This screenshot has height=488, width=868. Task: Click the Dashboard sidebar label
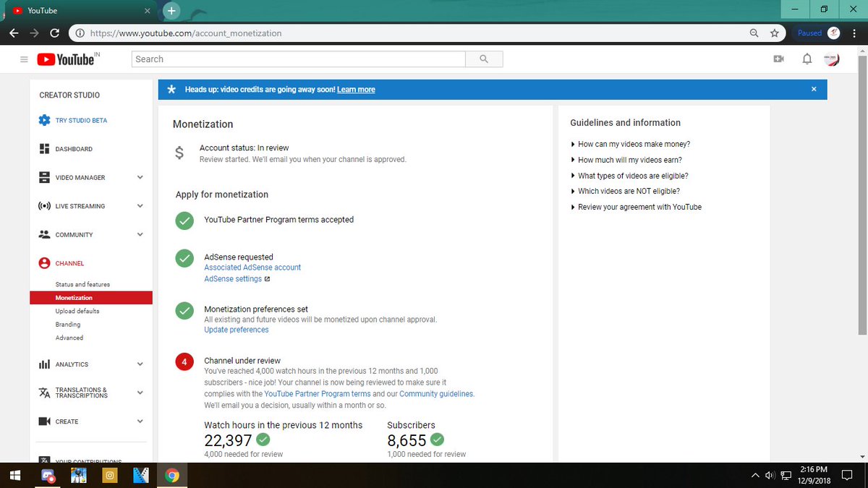coord(74,149)
